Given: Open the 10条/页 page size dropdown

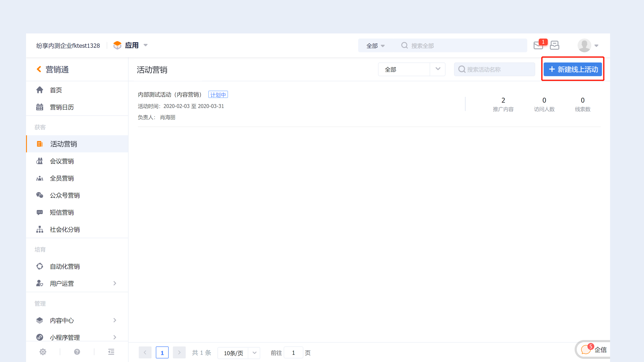Looking at the screenshot, I should click(x=239, y=353).
